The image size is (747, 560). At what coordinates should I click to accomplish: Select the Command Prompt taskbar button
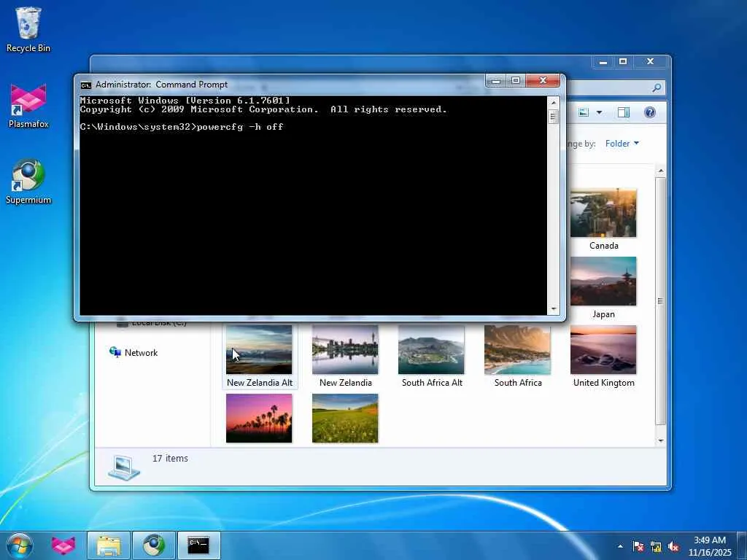(x=198, y=545)
